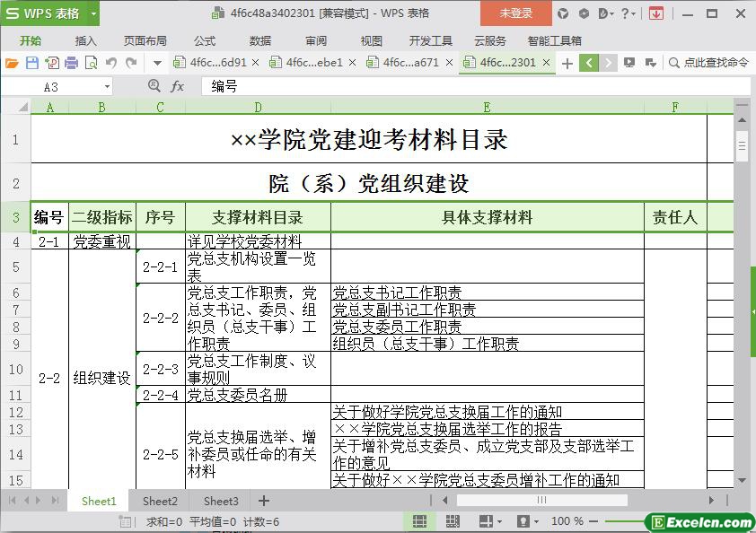This screenshot has width=756, height=533.
Task: Open a new document tab with plus button
Action: [567, 63]
